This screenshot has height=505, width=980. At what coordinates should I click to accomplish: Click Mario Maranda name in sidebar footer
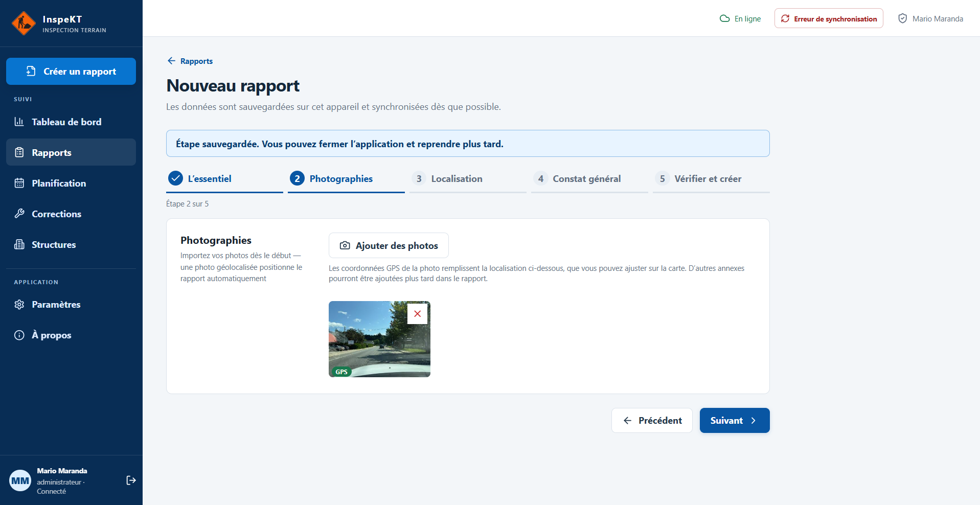pos(62,471)
